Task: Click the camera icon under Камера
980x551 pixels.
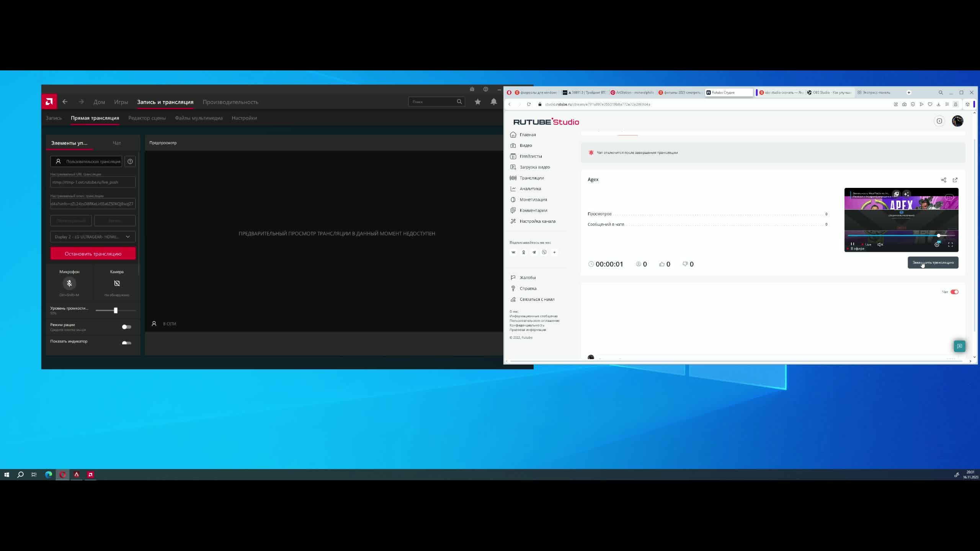Action: (117, 283)
